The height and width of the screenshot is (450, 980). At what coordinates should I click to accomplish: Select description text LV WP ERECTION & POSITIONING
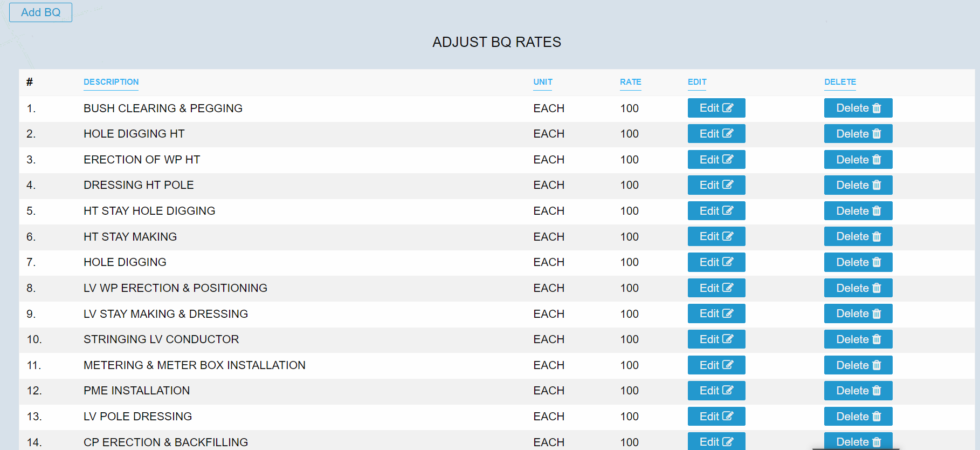coord(175,288)
